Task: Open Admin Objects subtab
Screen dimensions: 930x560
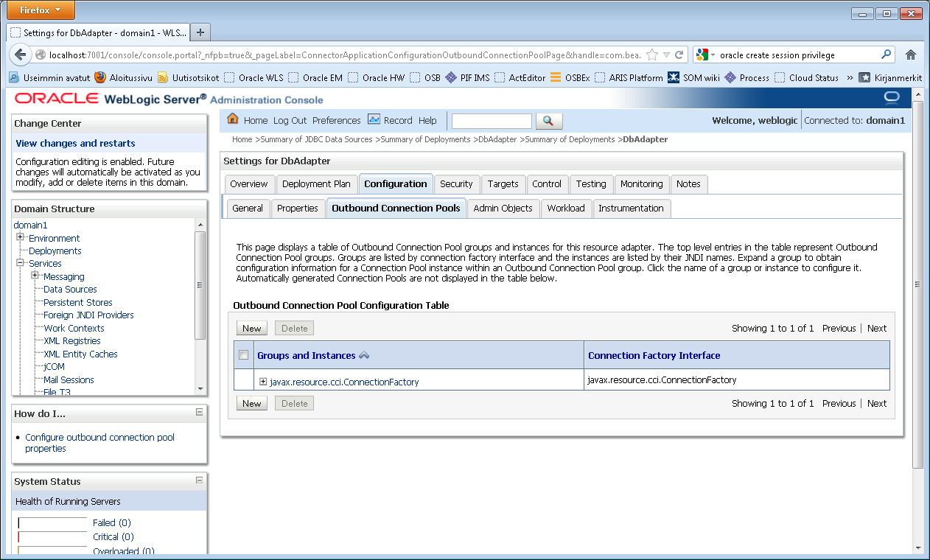Action: coord(503,209)
